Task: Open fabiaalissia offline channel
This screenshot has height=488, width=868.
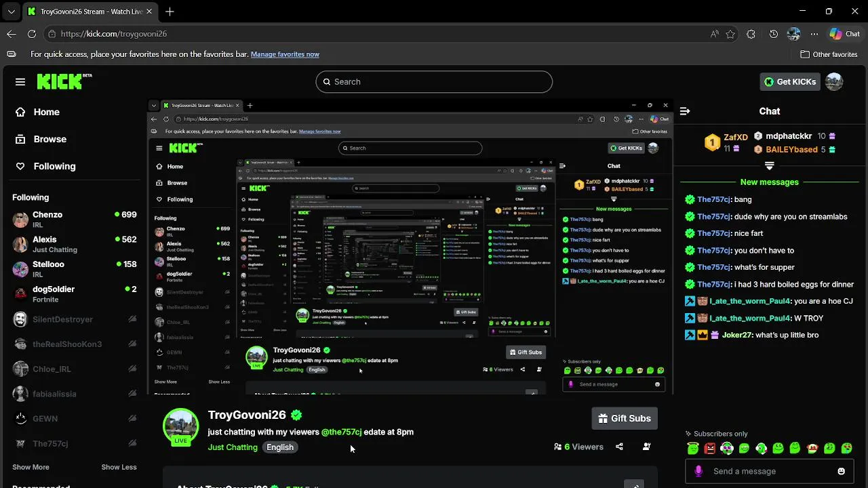Action: [x=75, y=394]
